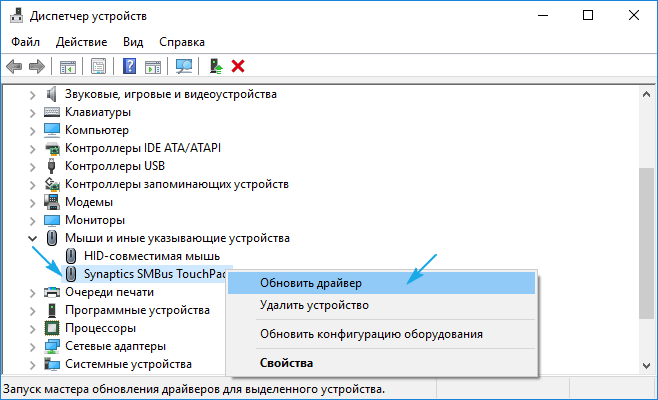This screenshot has width=658, height=400.
Task: Select the HID-совместимая мышь device
Action: [152, 256]
